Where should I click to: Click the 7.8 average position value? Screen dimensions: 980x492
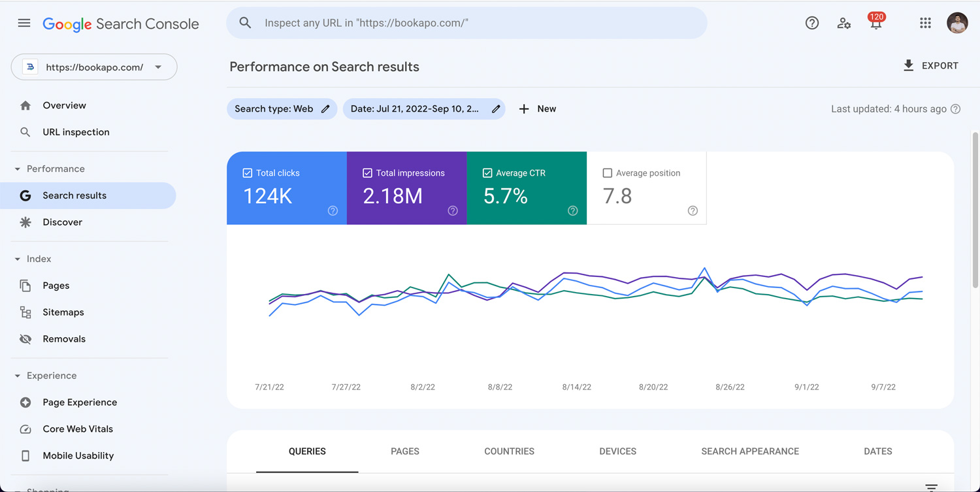617,196
